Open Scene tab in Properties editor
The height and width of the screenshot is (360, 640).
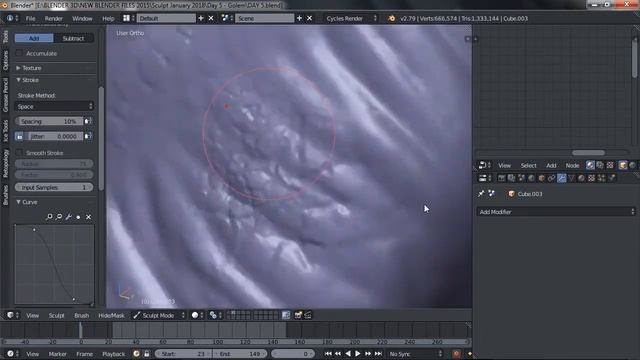coord(522,178)
